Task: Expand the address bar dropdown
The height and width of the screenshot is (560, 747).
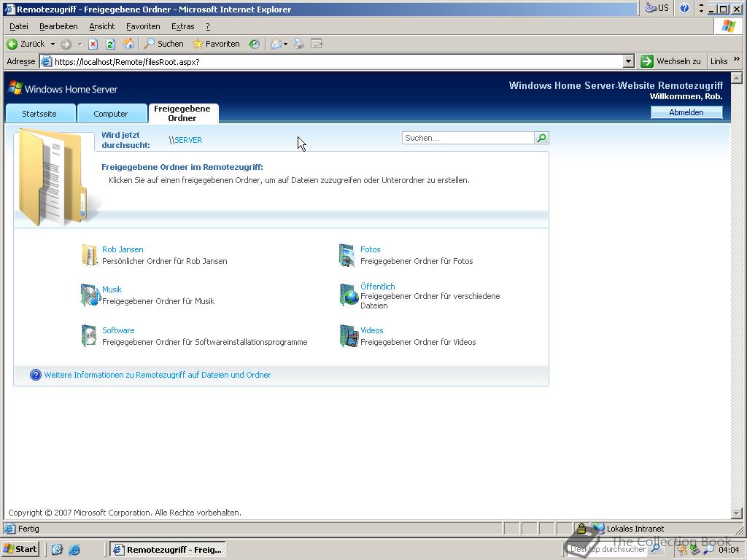Action: coord(629,61)
